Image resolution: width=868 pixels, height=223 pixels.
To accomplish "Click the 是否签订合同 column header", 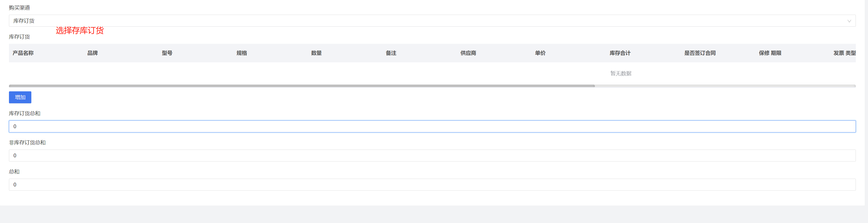I will coord(700,53).
